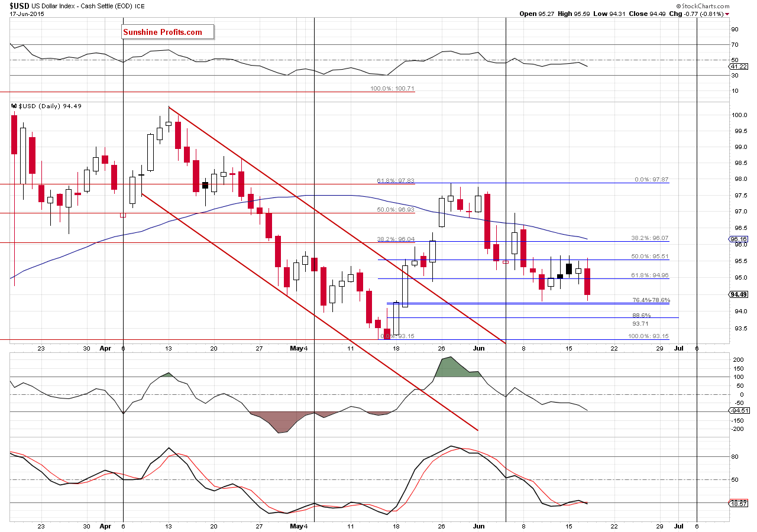
Task: Click the -94.51 CCI value tag
Action: pos(739,410)
